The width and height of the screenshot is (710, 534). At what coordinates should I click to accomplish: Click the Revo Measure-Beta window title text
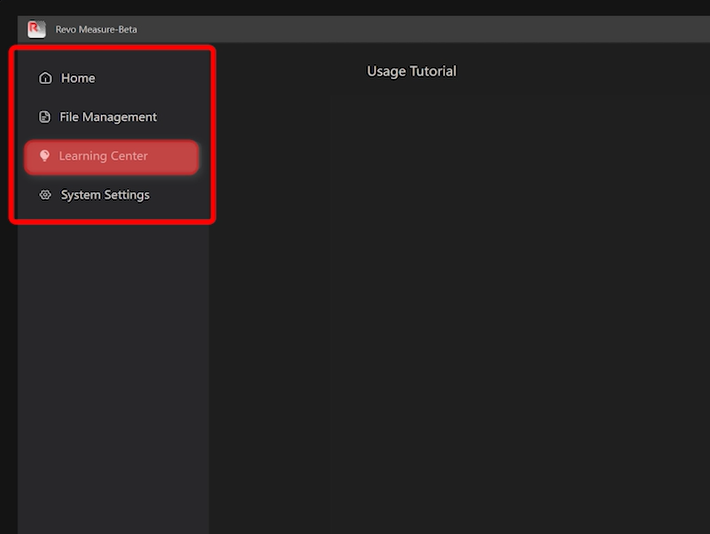[x=96, y=29]
